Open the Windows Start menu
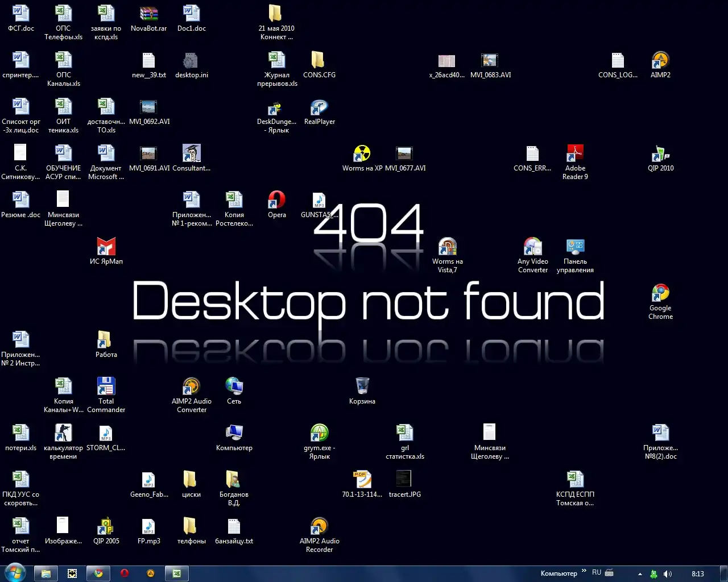Screen dimensions: 728x582 click(x=15, y=573)
